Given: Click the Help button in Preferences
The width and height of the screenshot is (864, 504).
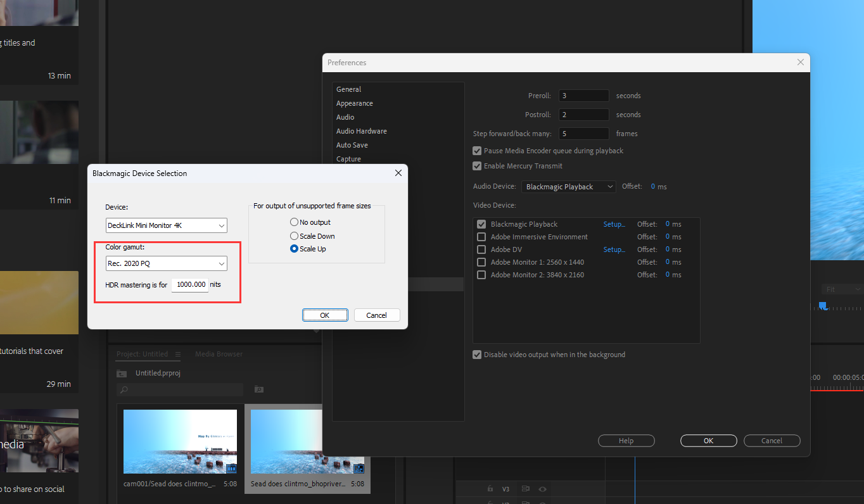Looking at the screenshot, I should tap(626, 440).
